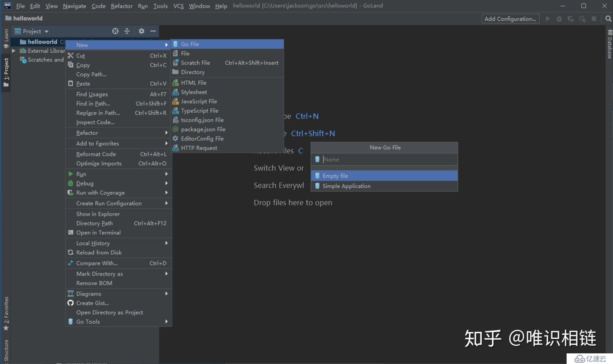Click the Directory folder icon in submenu
Viewport: 613px width, 364px height.
tap(175, 72)
